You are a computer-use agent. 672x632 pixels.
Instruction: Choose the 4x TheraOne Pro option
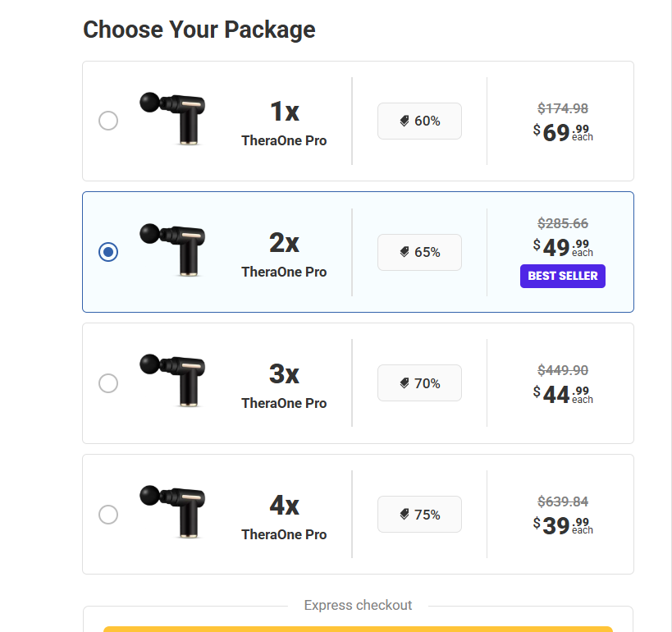point(107,515)
